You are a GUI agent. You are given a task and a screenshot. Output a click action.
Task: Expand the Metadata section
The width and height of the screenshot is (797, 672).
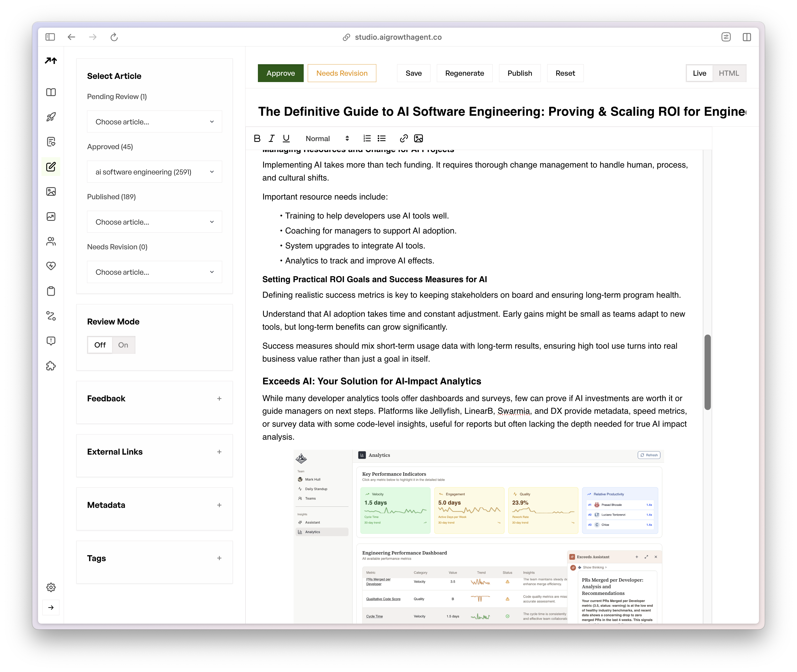coord(219,505)
